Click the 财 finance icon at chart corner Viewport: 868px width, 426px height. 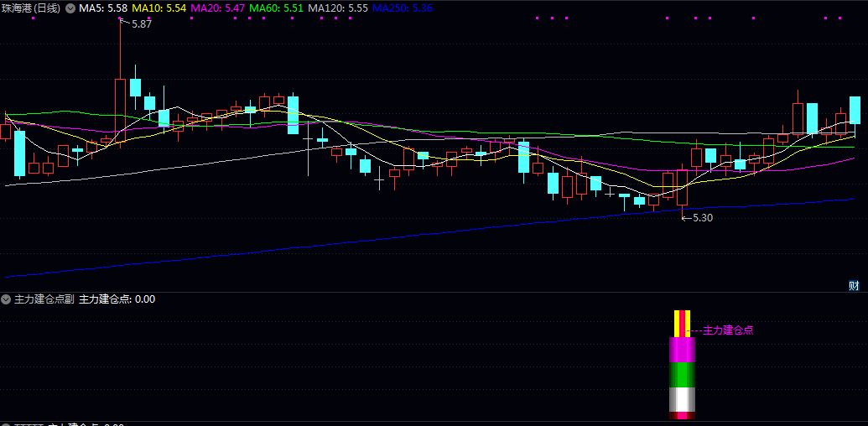(x=854, y=285)
